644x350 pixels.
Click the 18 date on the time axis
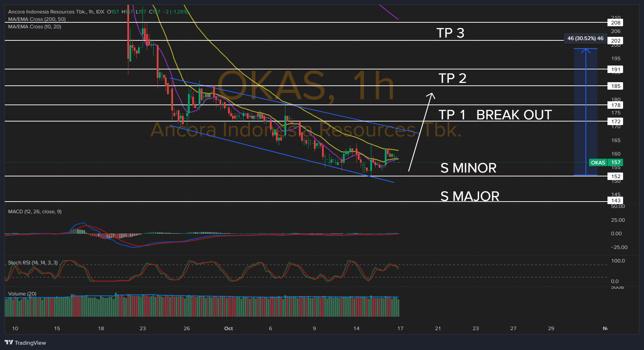point(101,328)
